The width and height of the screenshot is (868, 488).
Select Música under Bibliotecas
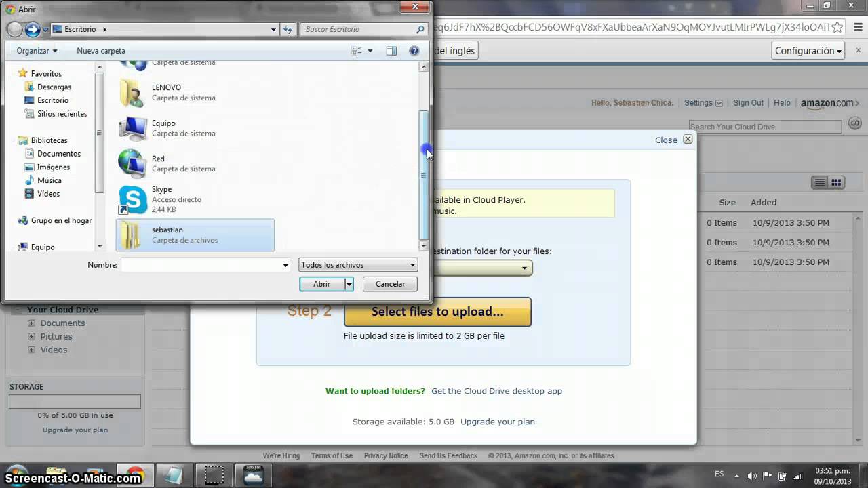(50, 180)
